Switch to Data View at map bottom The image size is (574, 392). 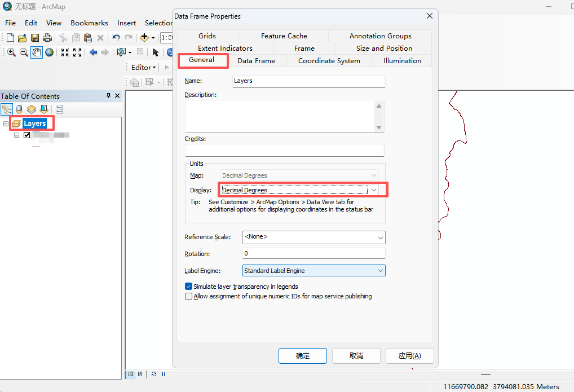click(131, 374)
